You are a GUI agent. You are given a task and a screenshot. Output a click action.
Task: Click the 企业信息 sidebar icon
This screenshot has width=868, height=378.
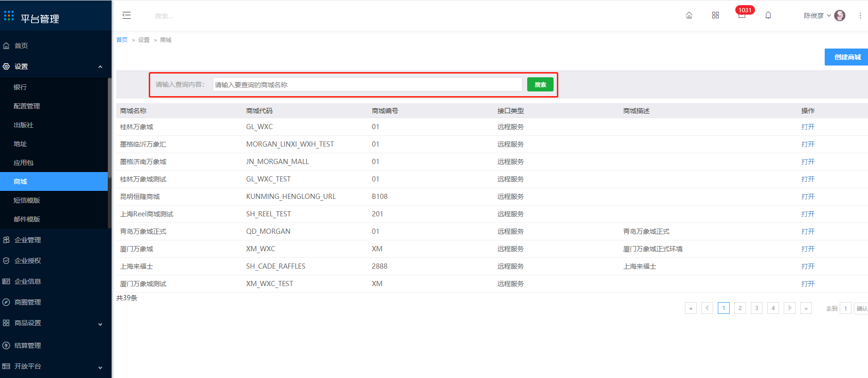pos(6,281)
